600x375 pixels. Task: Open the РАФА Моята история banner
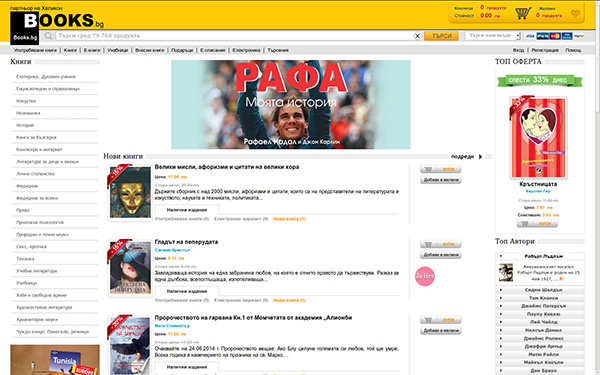coord(290,104)
